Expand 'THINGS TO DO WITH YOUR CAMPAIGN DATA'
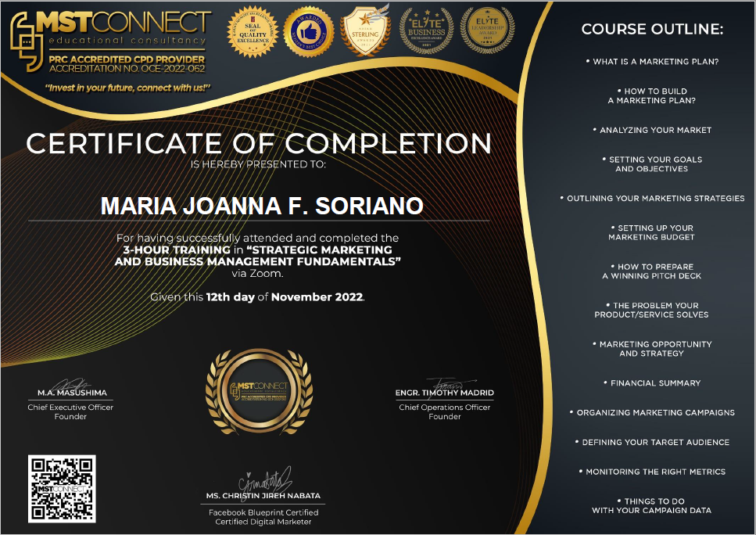Image resolution: width=756 pixels, height=535 pixels. [654, 505]
